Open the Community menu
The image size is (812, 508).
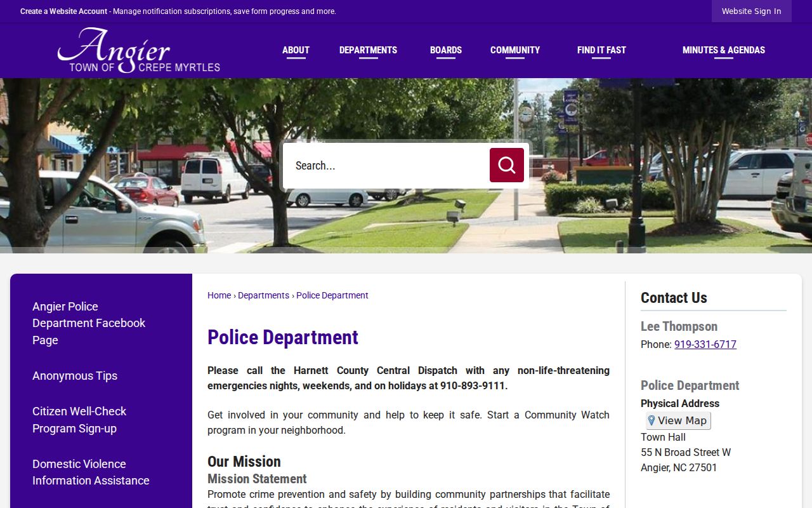515,50
